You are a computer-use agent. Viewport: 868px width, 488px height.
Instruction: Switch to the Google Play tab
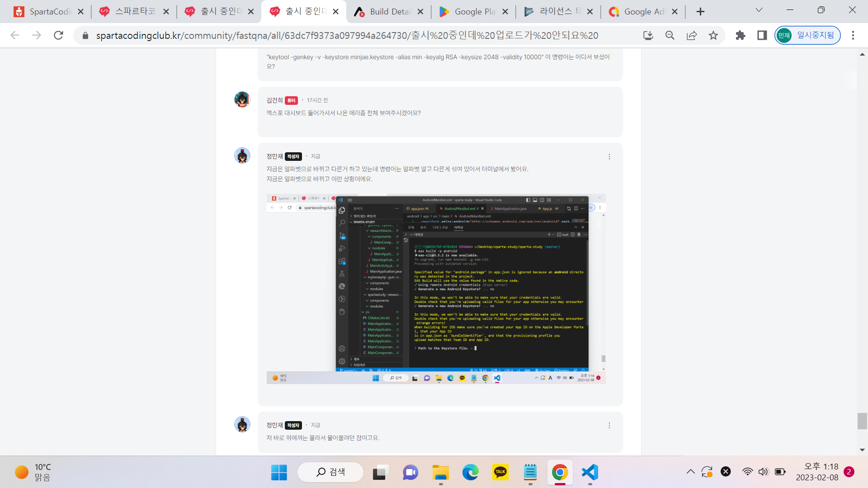click(x=474, y=12)
